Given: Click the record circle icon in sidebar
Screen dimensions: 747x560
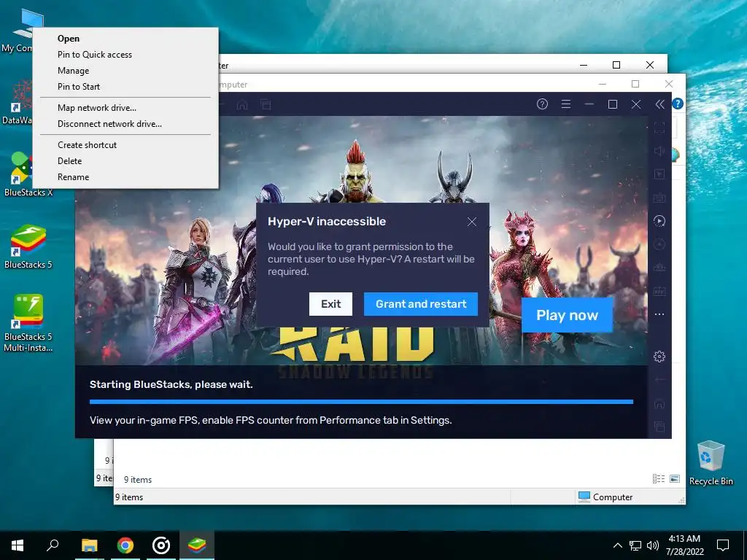Looking at the screenshot, I should [659, 244].
